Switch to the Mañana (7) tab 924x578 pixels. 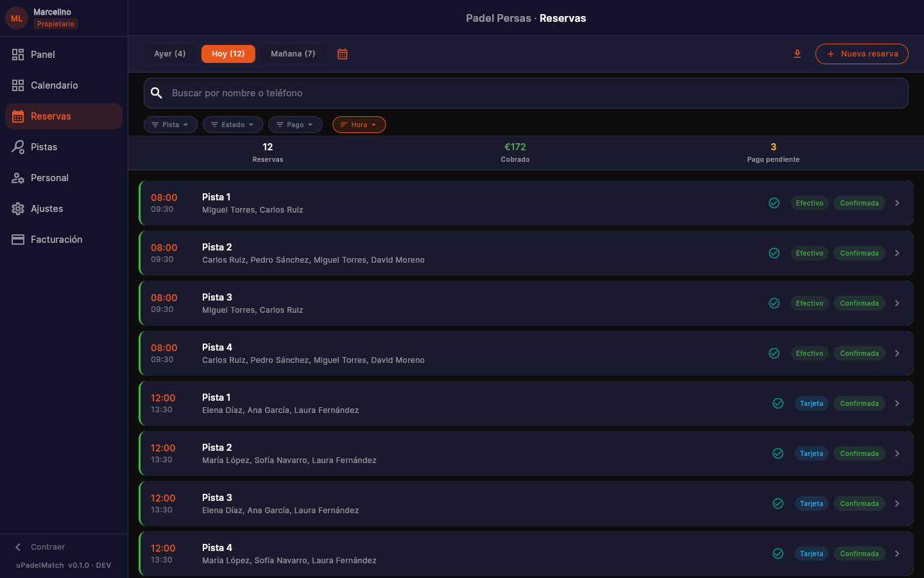pyautogui.click(x=293, y=54)
